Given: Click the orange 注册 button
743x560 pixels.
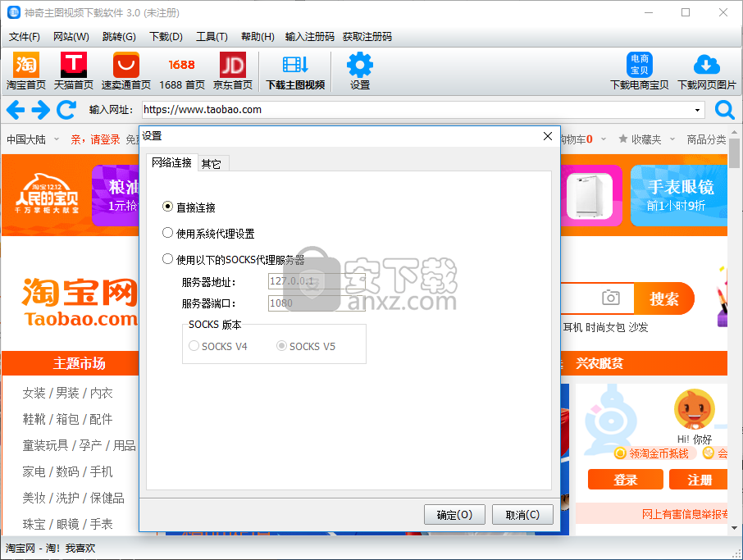Looking at the screenshot, I should coord(699,480).
